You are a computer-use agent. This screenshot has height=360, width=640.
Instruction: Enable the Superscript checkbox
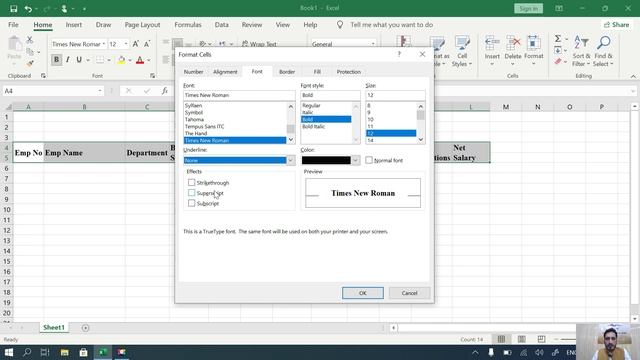click(191, 193)
